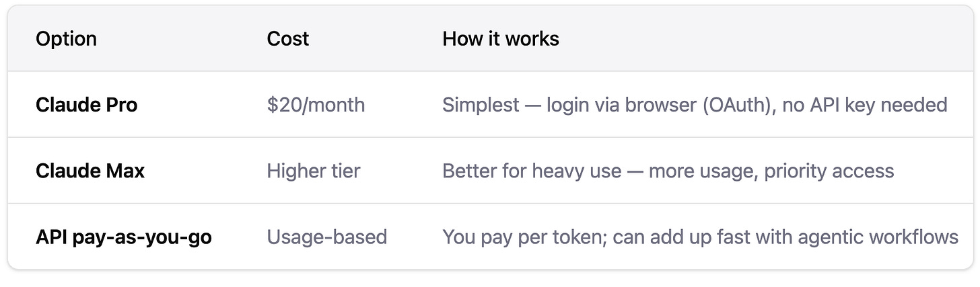Select the Claude Max option cell

pyautogui.click(x=90, y=171)
